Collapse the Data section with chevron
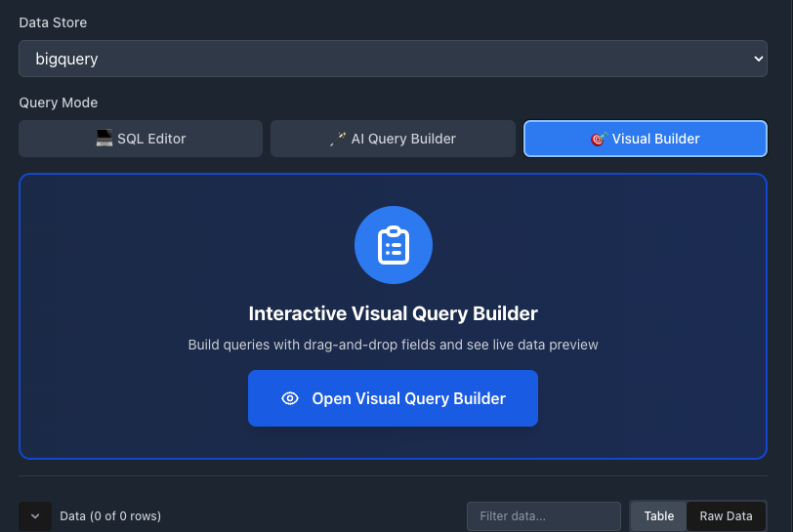This screenshot has width=793, height=532. (x=35, y=515)
